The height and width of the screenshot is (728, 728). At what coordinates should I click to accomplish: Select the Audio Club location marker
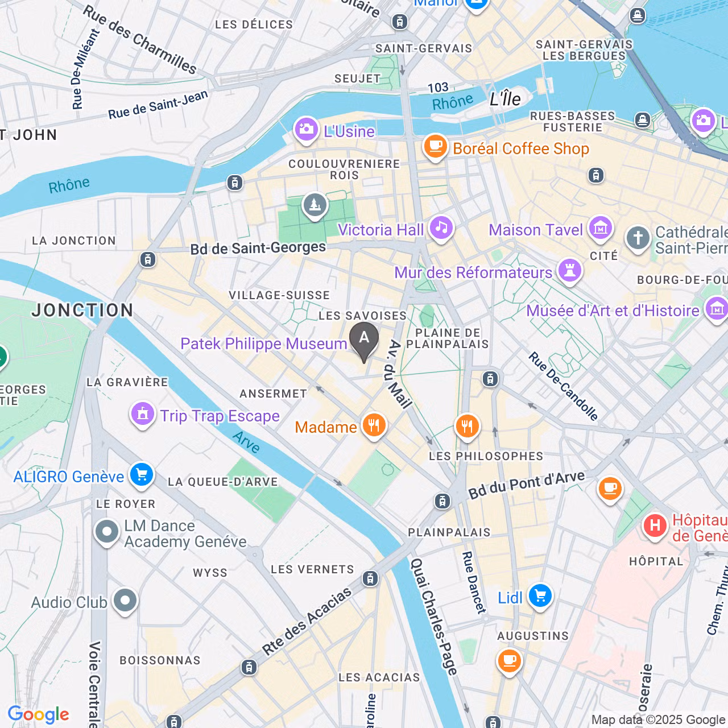coord(125,601)
